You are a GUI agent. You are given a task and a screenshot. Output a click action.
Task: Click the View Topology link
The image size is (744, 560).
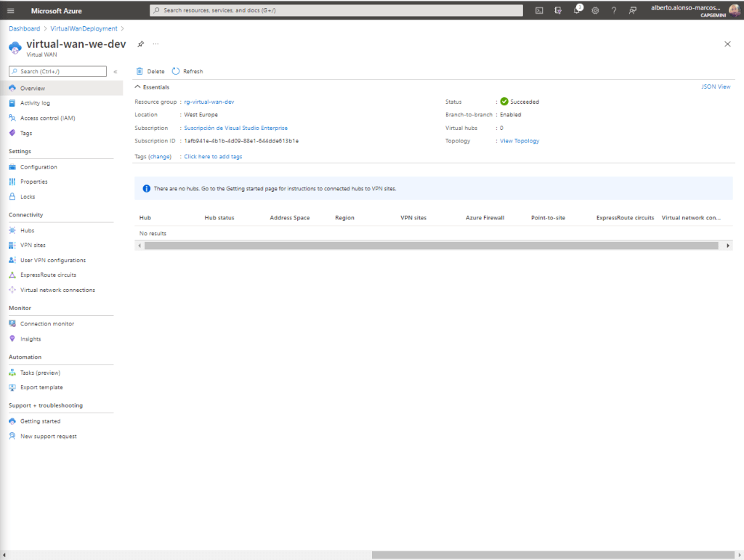point(519,141)
